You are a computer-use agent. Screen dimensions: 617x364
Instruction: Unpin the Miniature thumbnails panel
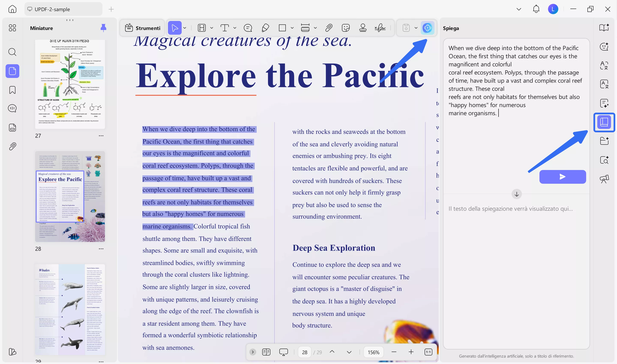click(x=103, y=28)
